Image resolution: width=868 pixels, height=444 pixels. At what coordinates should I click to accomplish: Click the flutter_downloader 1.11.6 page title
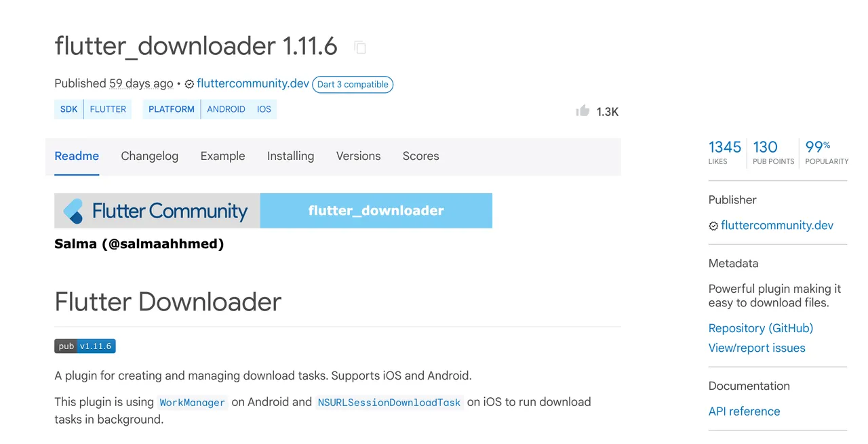[196, 46]
